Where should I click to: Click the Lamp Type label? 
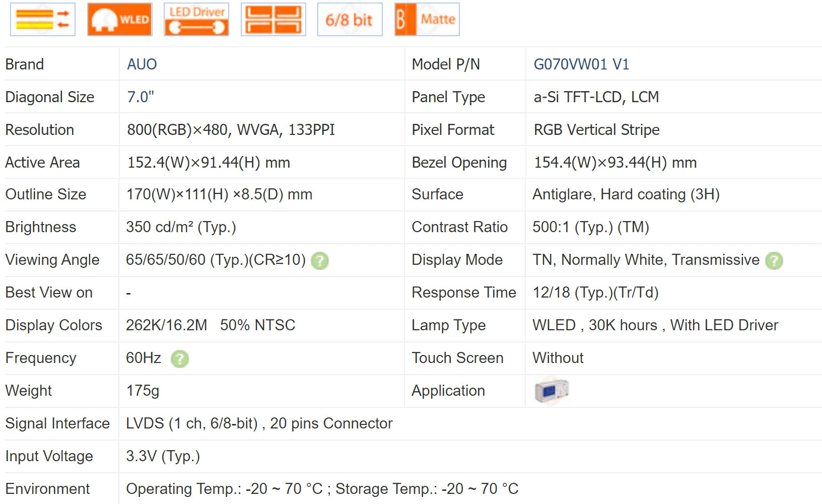[448, 325]
